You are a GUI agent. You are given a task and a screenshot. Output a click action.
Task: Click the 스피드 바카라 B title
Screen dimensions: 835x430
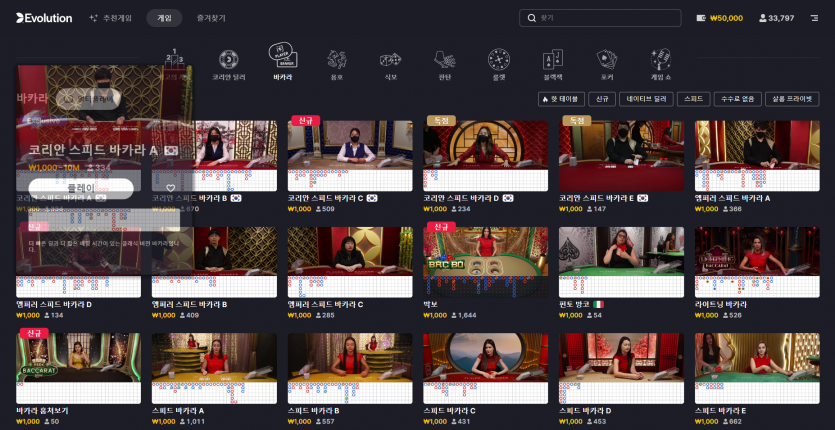coord(314,411)
